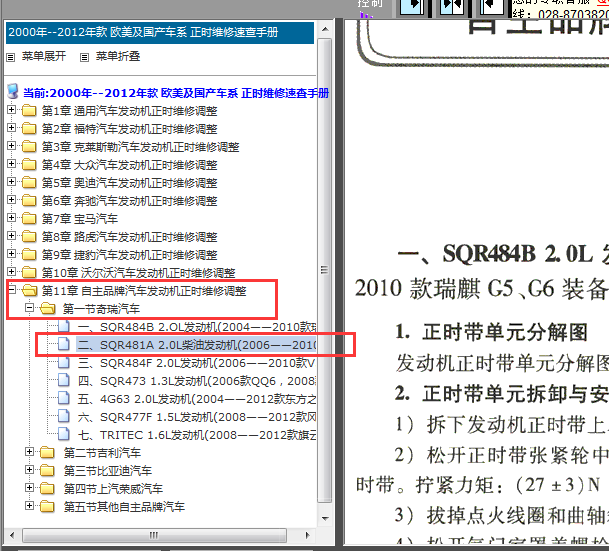The width and height of the screenshot is (609, 551).
Task: Open 六、SQR477F 1.5L发动机 entry
Action: coord(197,417)
